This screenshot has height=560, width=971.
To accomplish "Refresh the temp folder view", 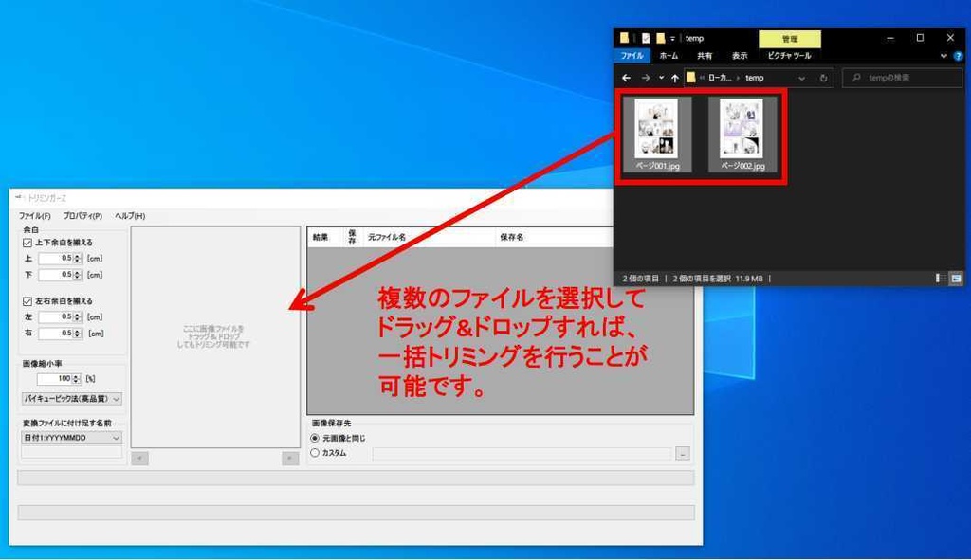I will pyautogui.click(x=824, y=78).
